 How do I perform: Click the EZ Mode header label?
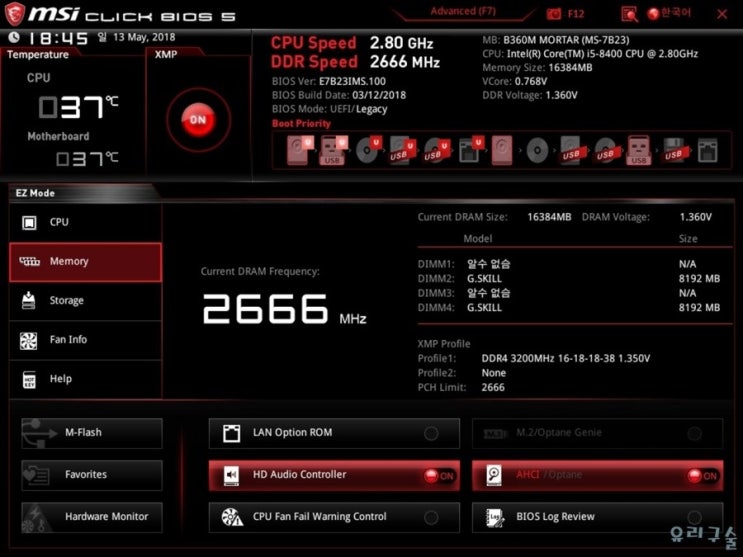35,193
